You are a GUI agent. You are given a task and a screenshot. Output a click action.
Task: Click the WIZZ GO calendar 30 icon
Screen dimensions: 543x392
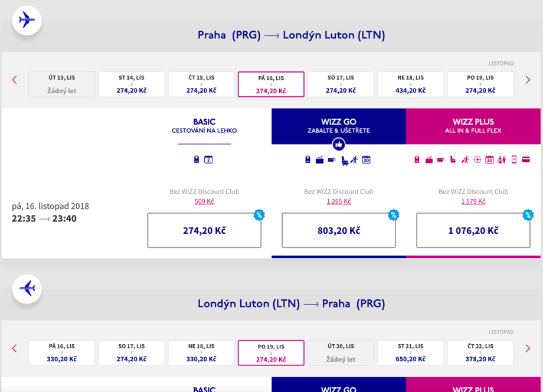click(x=366, y=159)
